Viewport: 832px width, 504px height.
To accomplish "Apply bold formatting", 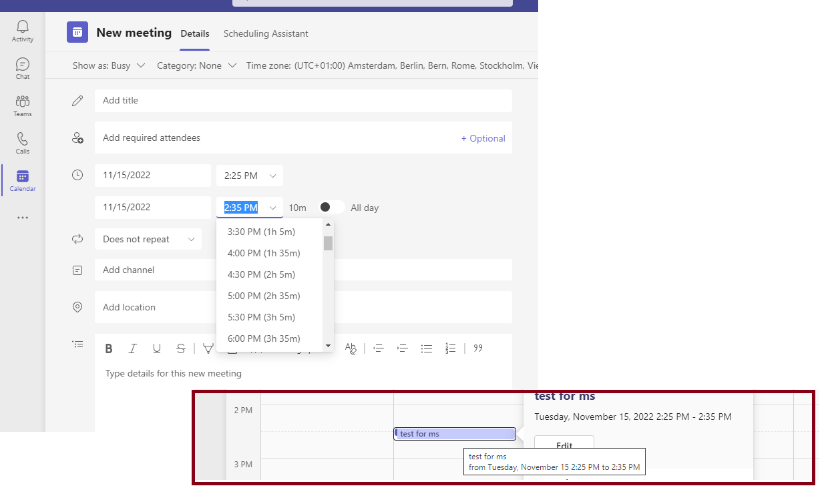I will [x=109, y=348].
